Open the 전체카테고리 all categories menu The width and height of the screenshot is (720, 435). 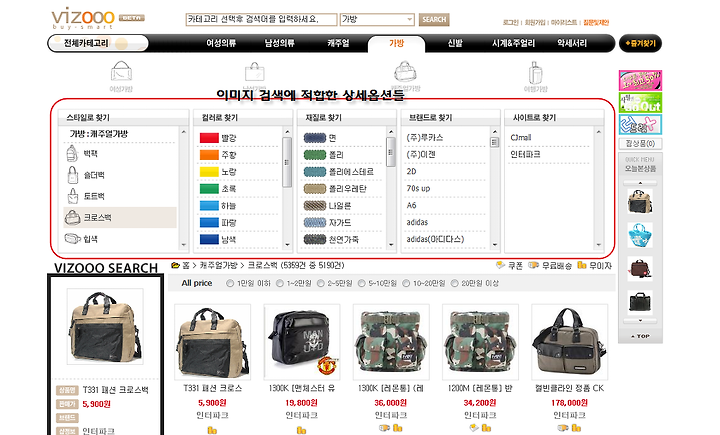pos(98,43)
